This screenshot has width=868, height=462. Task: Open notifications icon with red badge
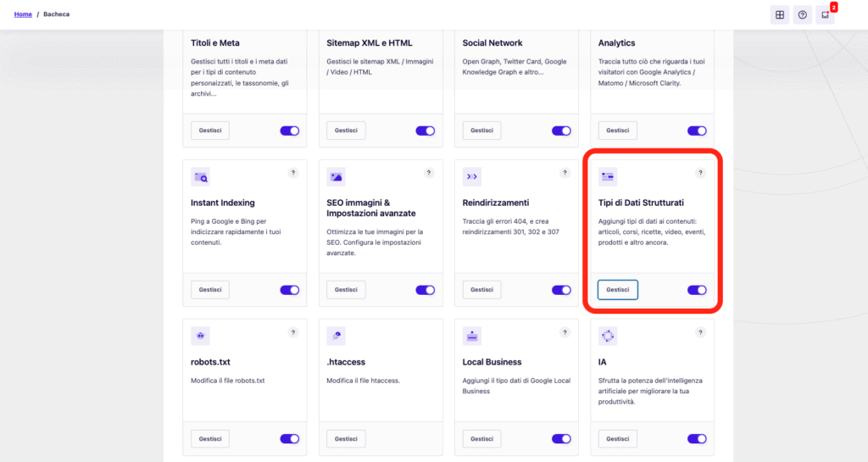pyautogui.click(x=826, y=15)
